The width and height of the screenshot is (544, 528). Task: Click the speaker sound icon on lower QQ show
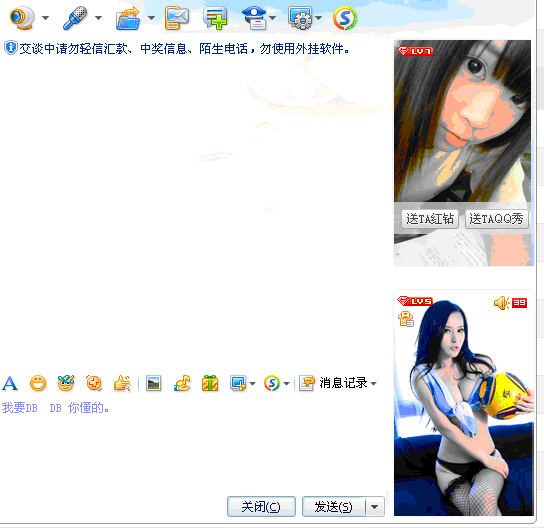[x=501, y=303]
